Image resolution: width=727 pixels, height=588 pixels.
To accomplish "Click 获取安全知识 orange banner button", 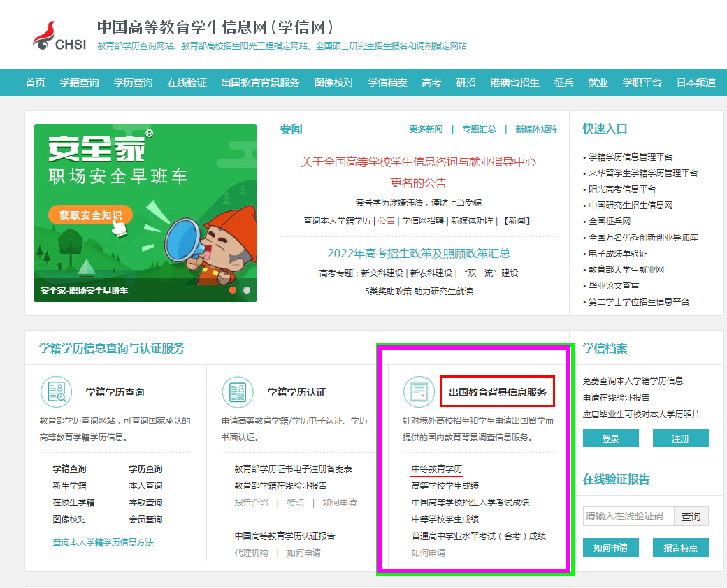I will (90, 215).
